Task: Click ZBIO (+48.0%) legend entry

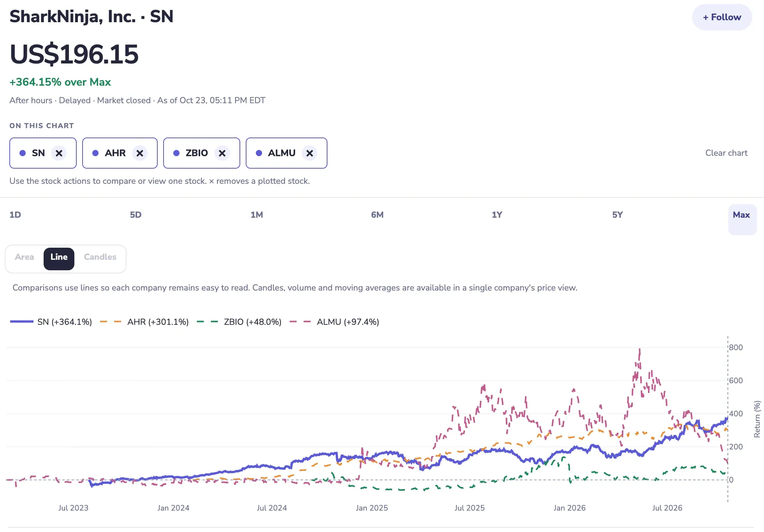Action: (x=239, y=322)
